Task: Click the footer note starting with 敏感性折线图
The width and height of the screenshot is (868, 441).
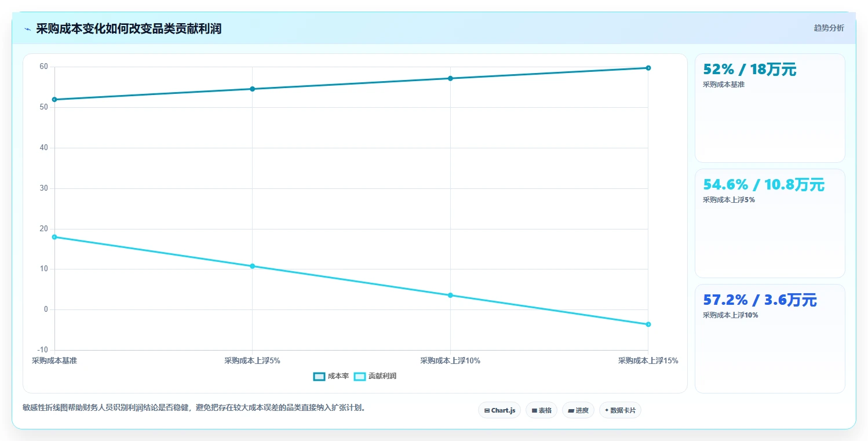Action: [x=194, y=408]
